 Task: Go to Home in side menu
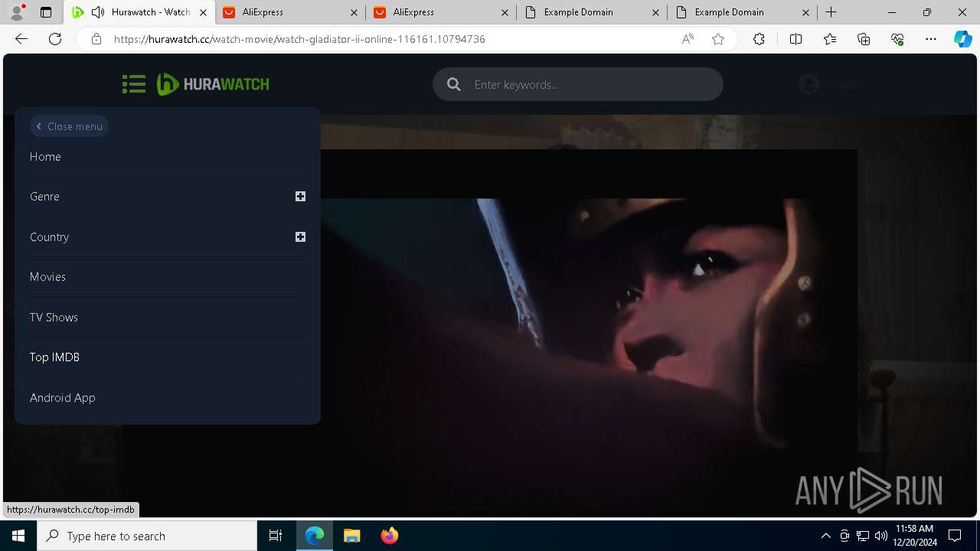45,156
